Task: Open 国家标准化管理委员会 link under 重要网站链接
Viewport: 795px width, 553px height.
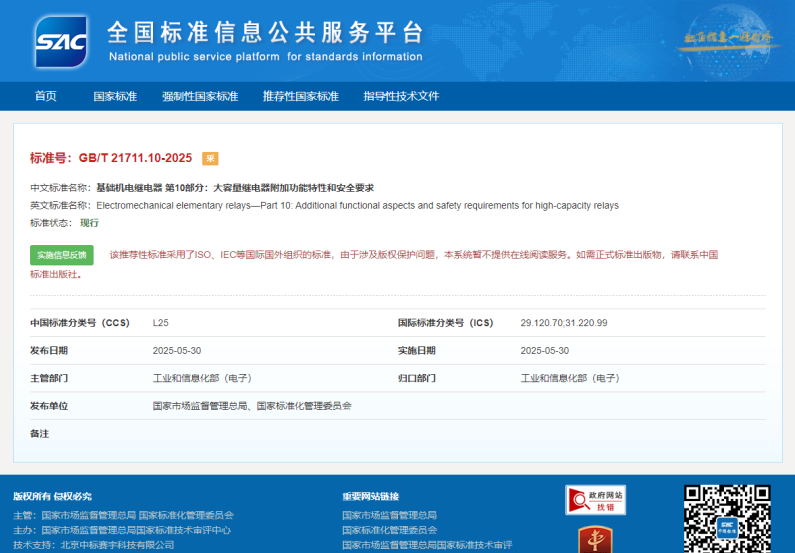Action: [389, 530]
